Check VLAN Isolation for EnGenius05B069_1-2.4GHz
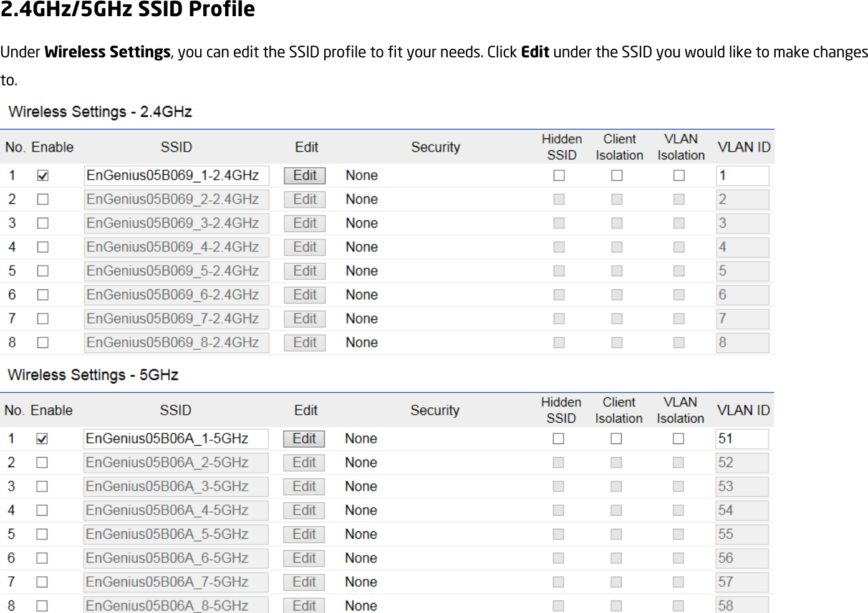This screenshot has width=868, height=613. [x=679, y=176]
